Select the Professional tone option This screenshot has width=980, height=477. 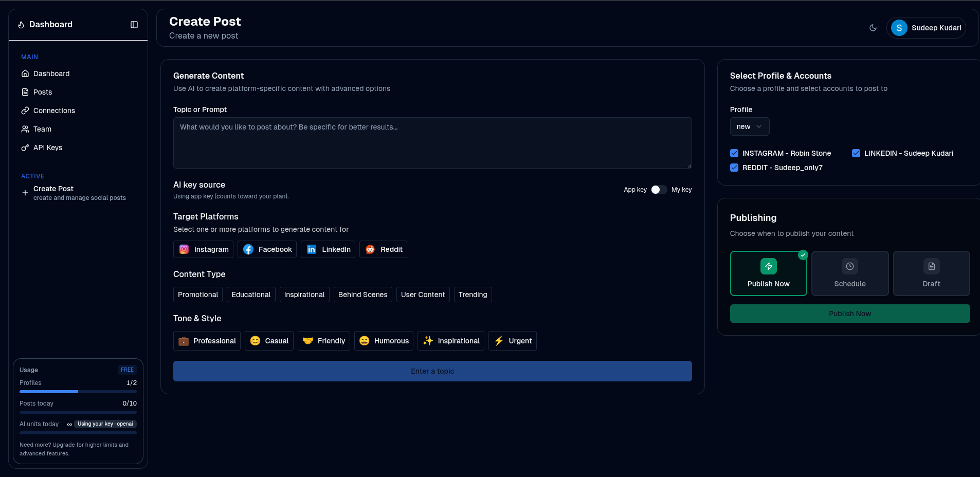coord(207,341)
